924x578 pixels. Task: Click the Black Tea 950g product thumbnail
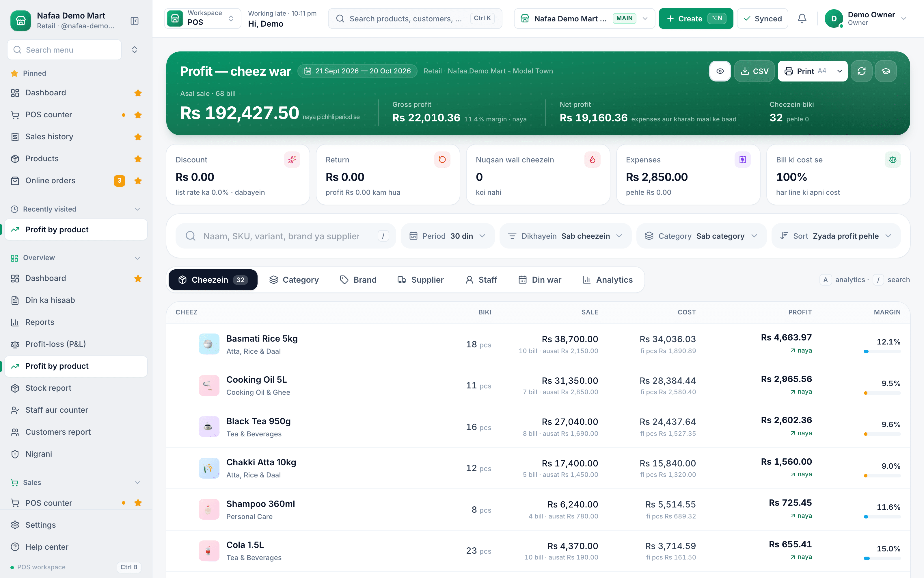click(x=209, y=427)
